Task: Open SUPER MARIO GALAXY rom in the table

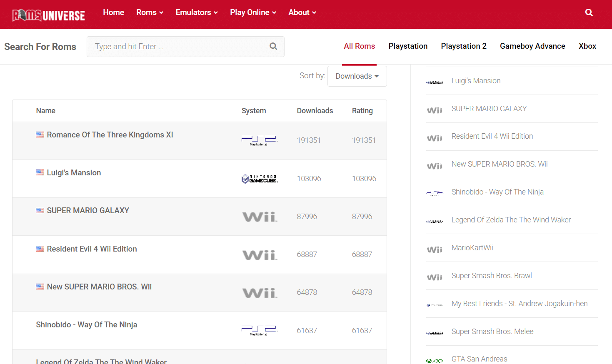Action: click(88, 211)
